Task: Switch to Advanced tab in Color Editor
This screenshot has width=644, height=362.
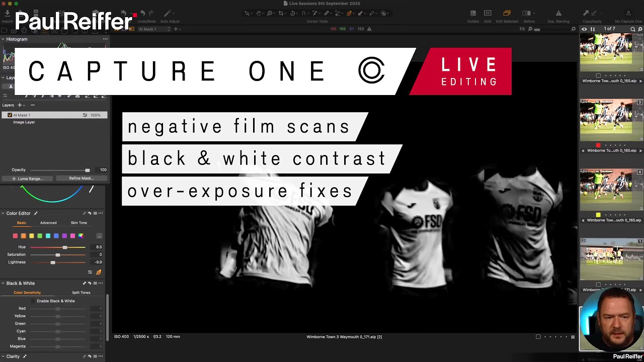Action: [x=48, y=223]
